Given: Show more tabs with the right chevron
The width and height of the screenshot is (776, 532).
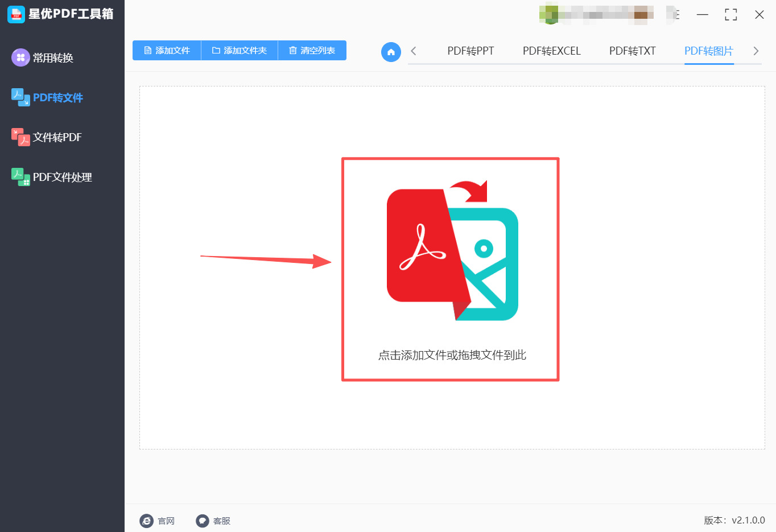Looking at the screenshot, I should point(756,51).
